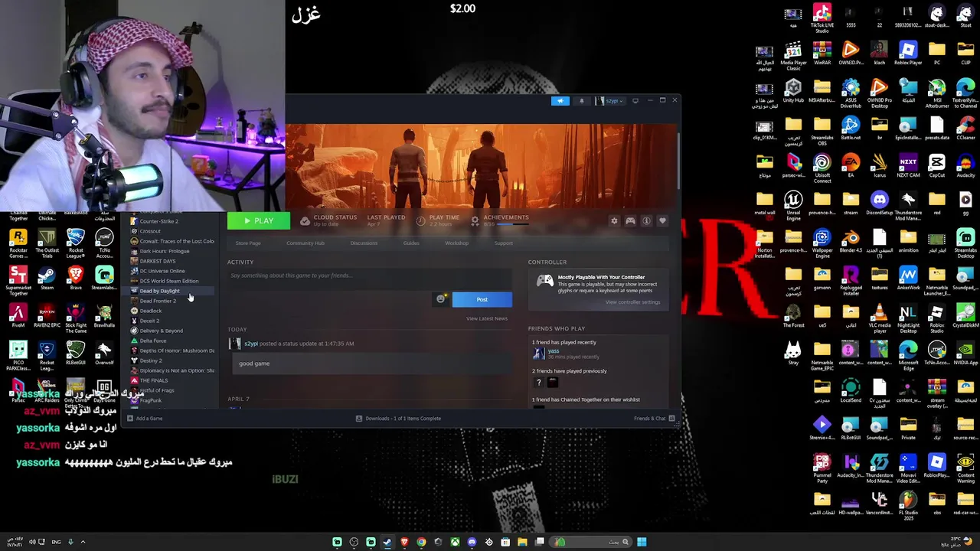Open Guides tab
This screenshot has height=551, width=980.
tap(411, 243)
